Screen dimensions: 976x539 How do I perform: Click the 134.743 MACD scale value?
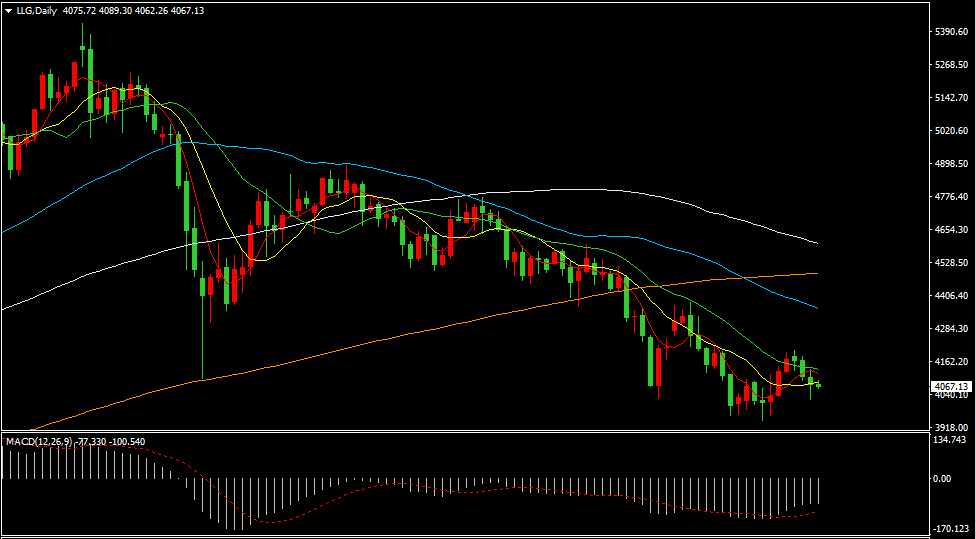949,440
